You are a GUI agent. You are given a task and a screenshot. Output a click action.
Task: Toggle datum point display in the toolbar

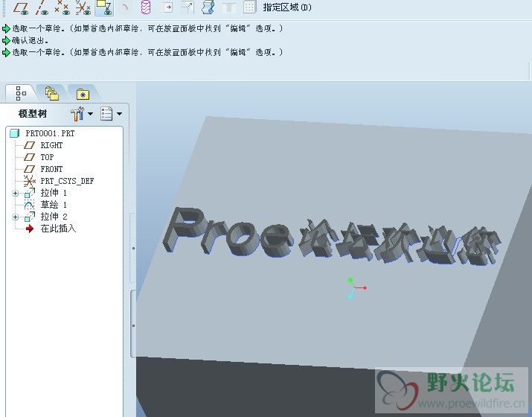62,7
